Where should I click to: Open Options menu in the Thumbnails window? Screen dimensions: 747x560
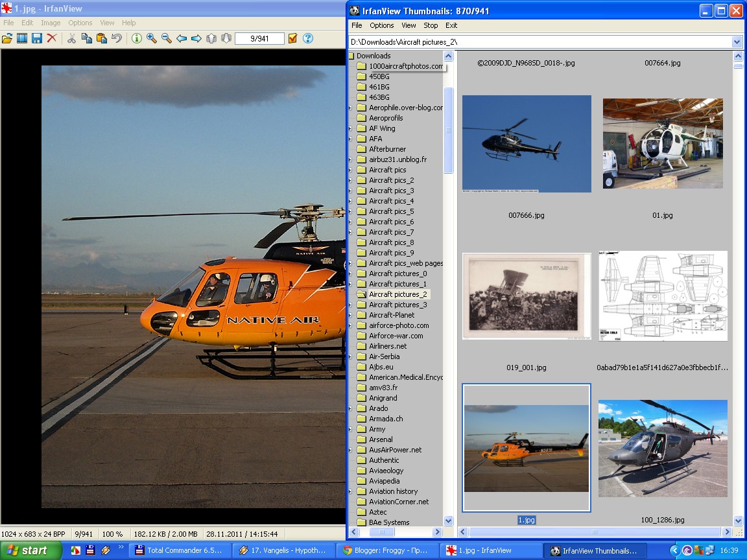pos(381,25)
